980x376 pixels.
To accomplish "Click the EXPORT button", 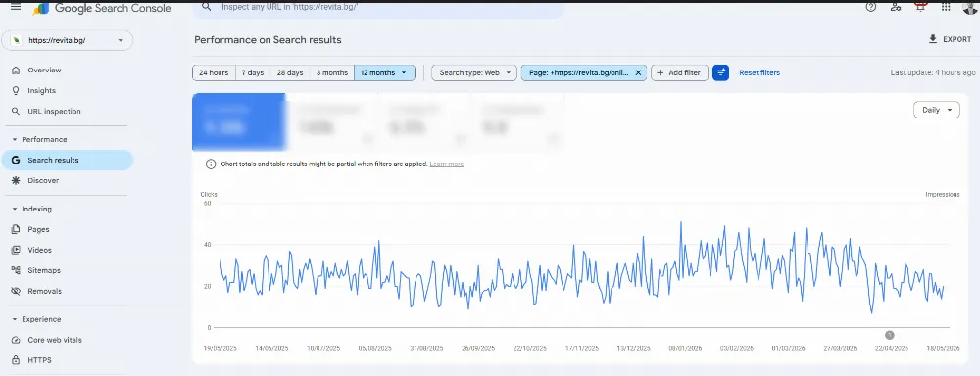I will point(950,39).
